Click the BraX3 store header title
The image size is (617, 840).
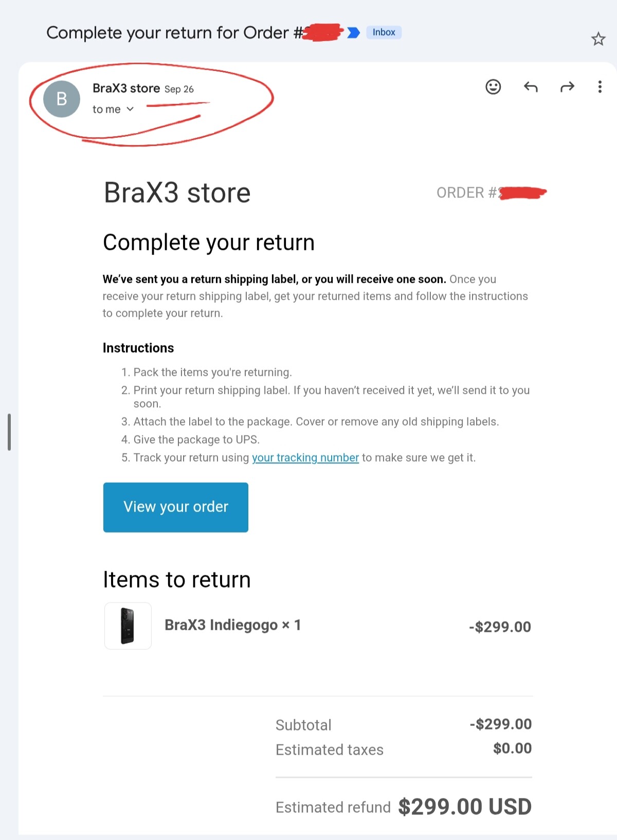tap(177, 193)
